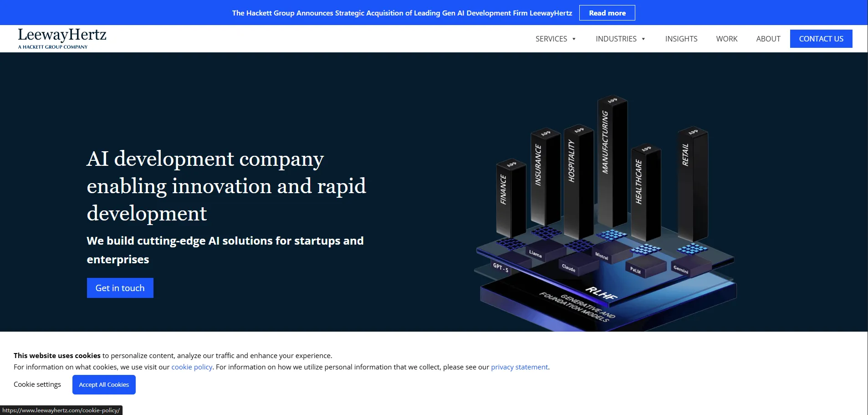
Task: Click the LeewayHertz logo
Action: pyautogui.click(x=62, y=38)
